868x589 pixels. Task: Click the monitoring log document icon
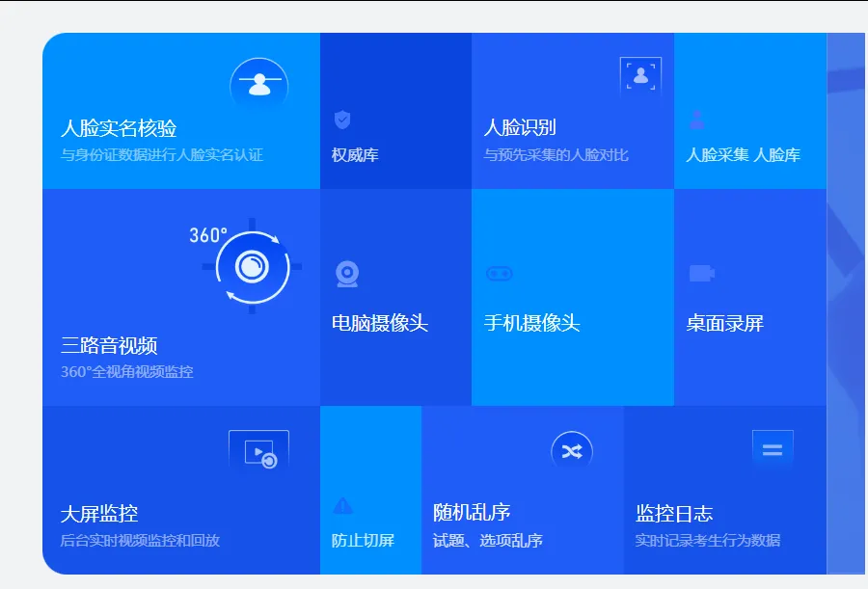pyautogui.click(x=773, y=450)
